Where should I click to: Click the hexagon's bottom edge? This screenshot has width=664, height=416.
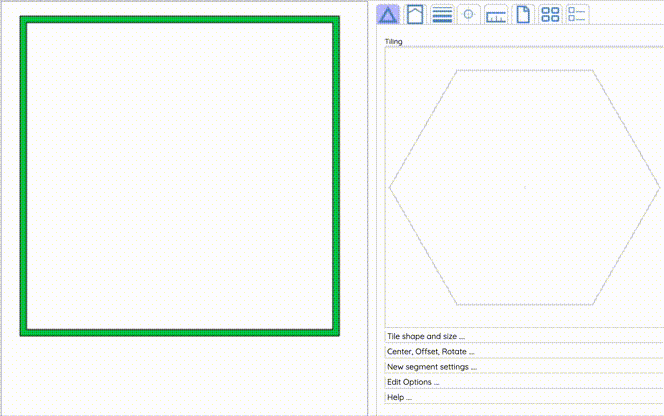pyautogui.click(x=525, y=304)
